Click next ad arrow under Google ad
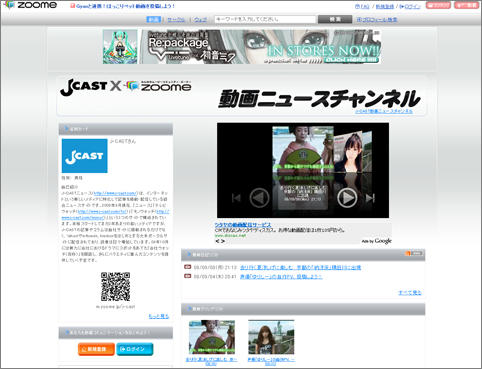The height and width of the screenshot is (369, 482). point(223,241)
